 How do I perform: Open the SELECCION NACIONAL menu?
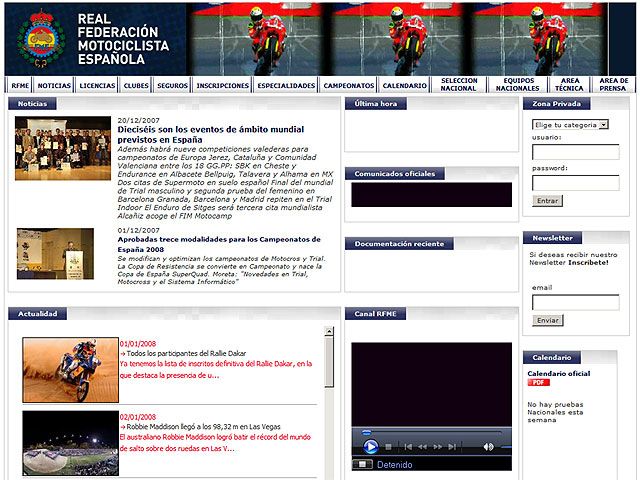(459, 84)
